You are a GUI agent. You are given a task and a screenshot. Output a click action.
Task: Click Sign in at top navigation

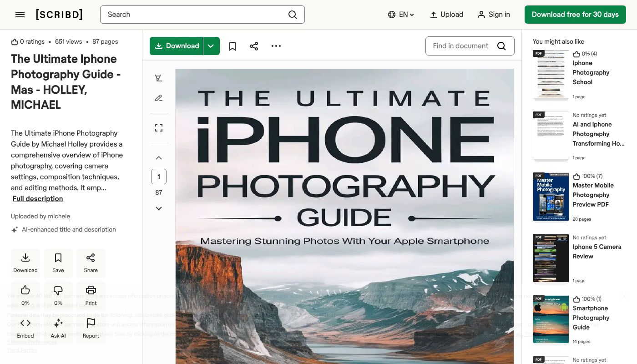click(494, 15)
